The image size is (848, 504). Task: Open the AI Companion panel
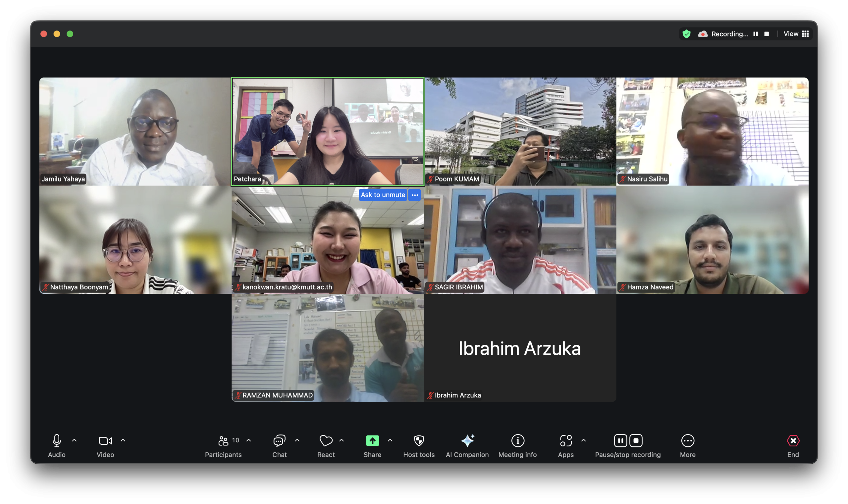(467, 441)
